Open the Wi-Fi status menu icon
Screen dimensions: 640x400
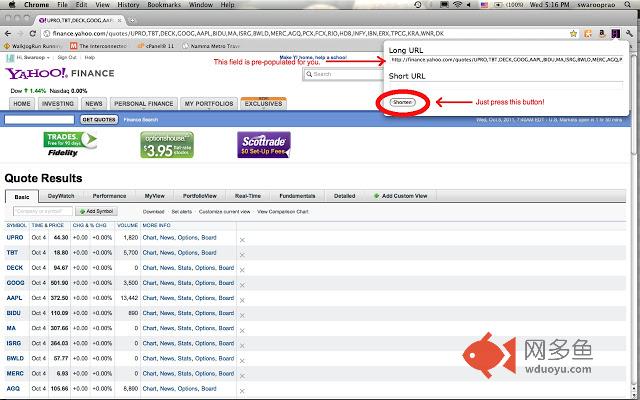pos(457,5)
